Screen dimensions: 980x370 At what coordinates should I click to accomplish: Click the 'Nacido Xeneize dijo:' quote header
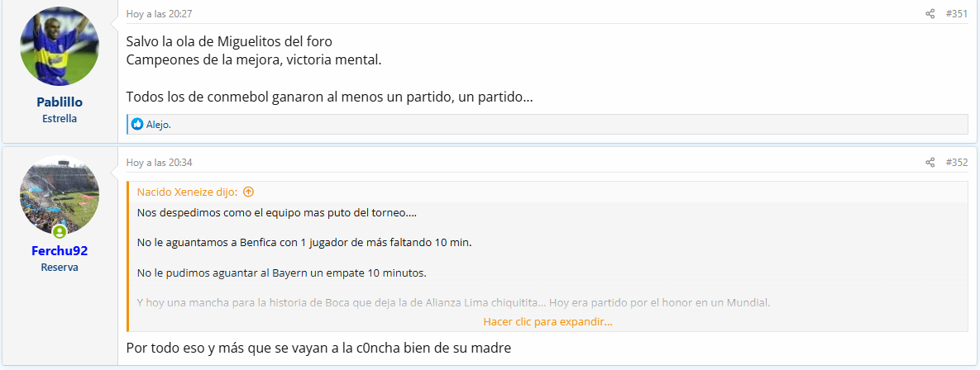(188, 192)
